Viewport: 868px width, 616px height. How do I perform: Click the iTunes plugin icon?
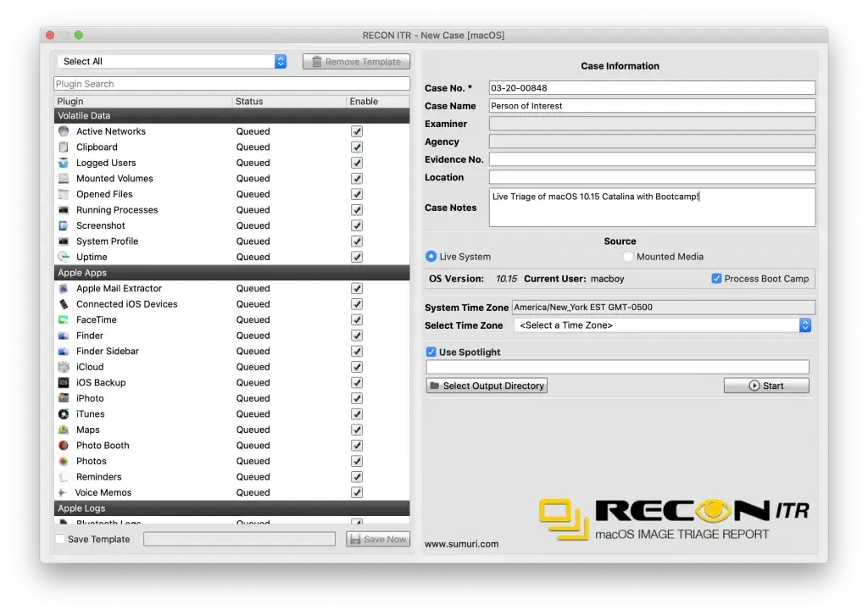(64, 414)
